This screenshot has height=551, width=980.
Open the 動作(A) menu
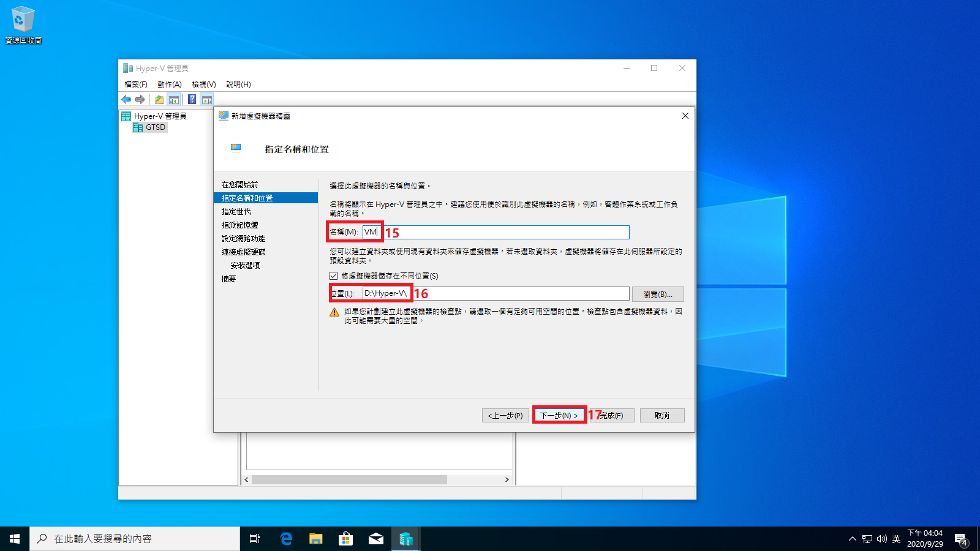[169, 84]
